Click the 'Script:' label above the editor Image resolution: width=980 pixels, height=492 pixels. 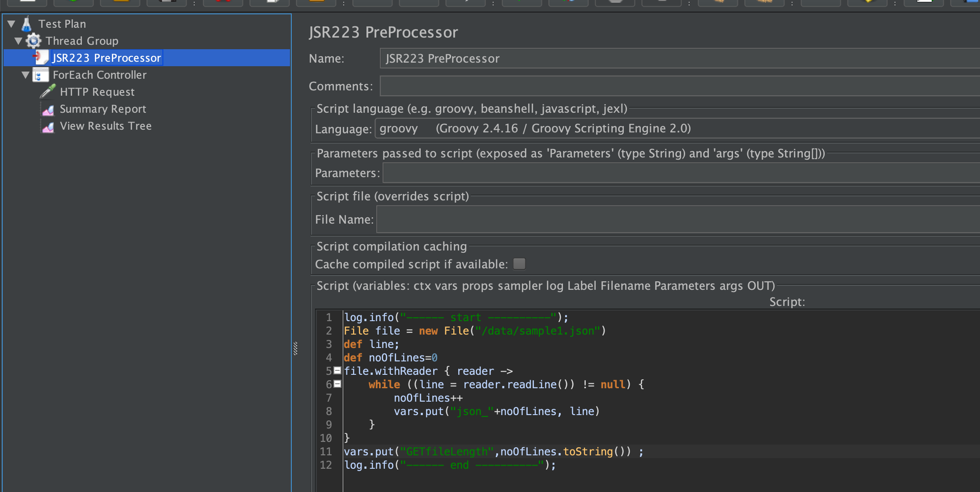pos(787,302)
